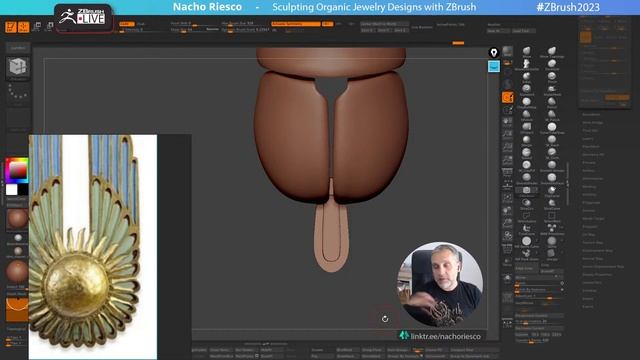Expand the Deformation section
Viewport: 640px width, 360px height.
(x=592, y=178)
